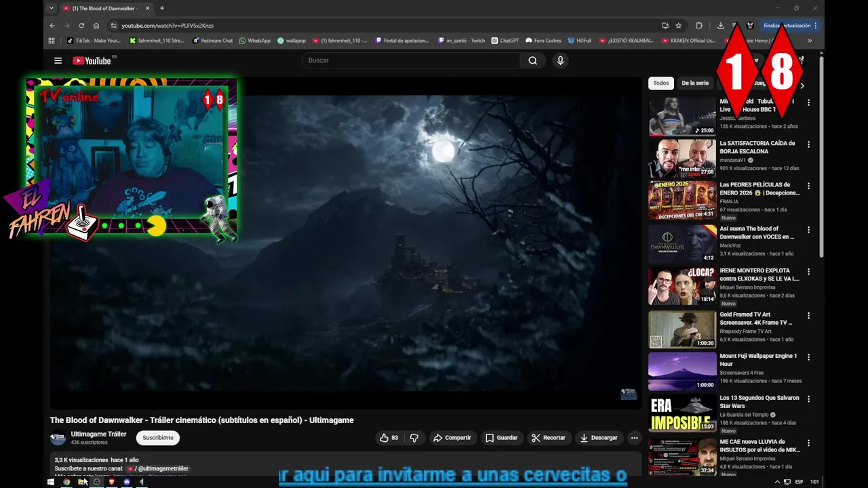Click the main video player
The width and height of the screenshot is (868, 488).
345,243
